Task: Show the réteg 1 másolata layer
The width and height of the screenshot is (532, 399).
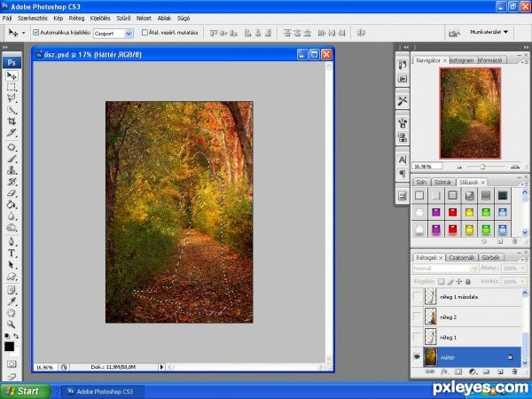Action: [417, 296]
